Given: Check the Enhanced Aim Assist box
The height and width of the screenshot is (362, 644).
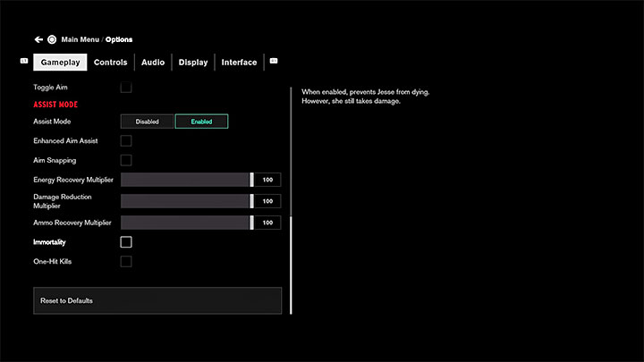Looking at the screenshot, I should (x=126, y=140).
